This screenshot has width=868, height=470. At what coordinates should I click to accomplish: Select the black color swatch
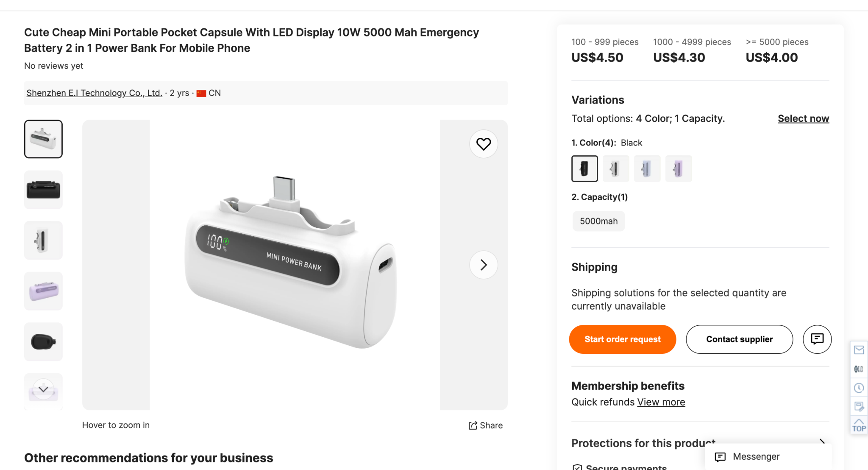click(584, 168)
